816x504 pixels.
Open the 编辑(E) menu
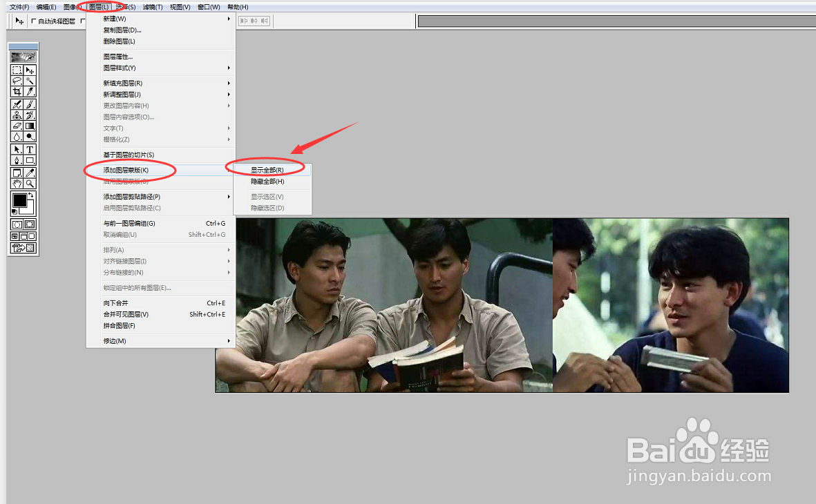click(x=46, y=7)
